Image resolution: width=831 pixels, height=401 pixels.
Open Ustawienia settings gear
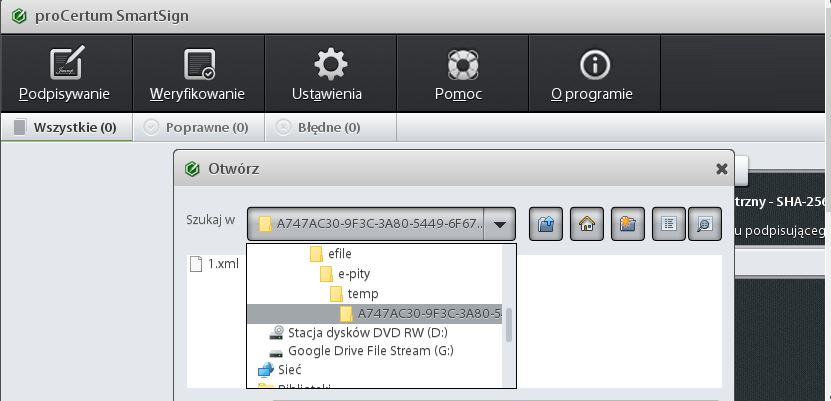coord(329,75)
